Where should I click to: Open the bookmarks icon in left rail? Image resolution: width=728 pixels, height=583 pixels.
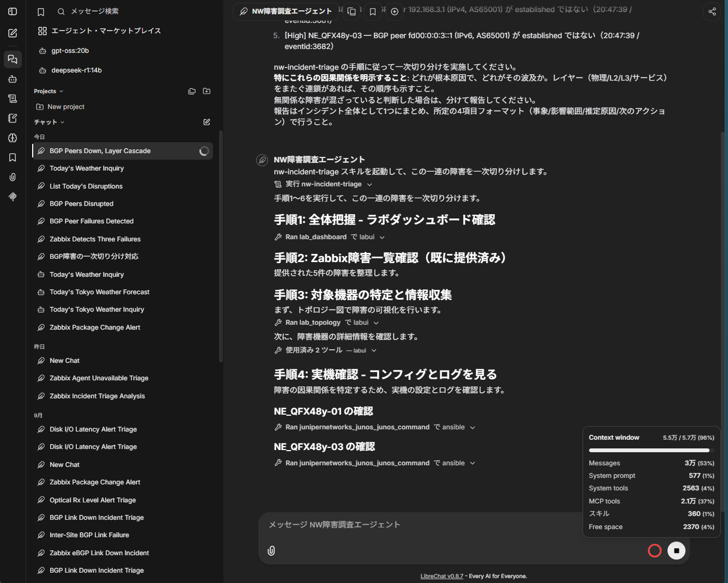(x=13, y=157)
